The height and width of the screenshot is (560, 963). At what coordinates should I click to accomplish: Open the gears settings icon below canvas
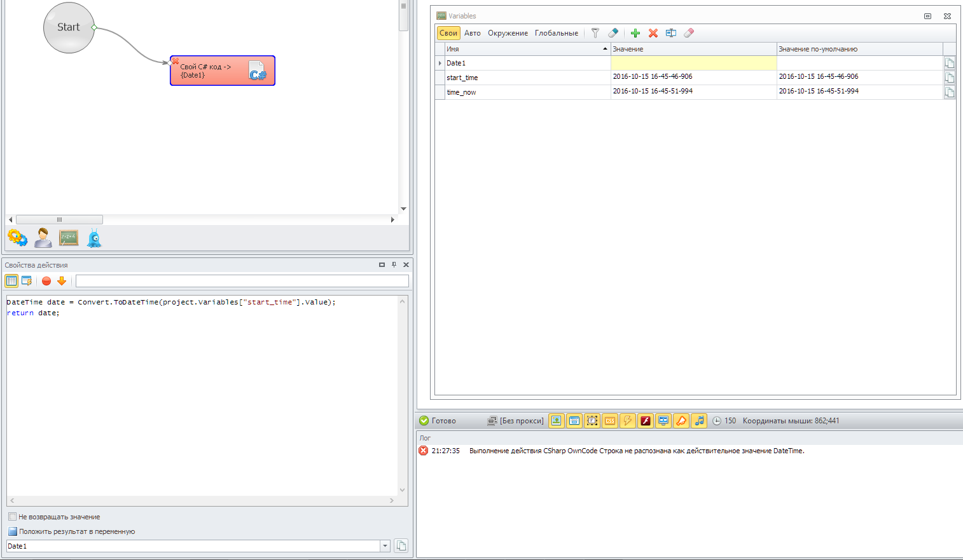point(17,238)
